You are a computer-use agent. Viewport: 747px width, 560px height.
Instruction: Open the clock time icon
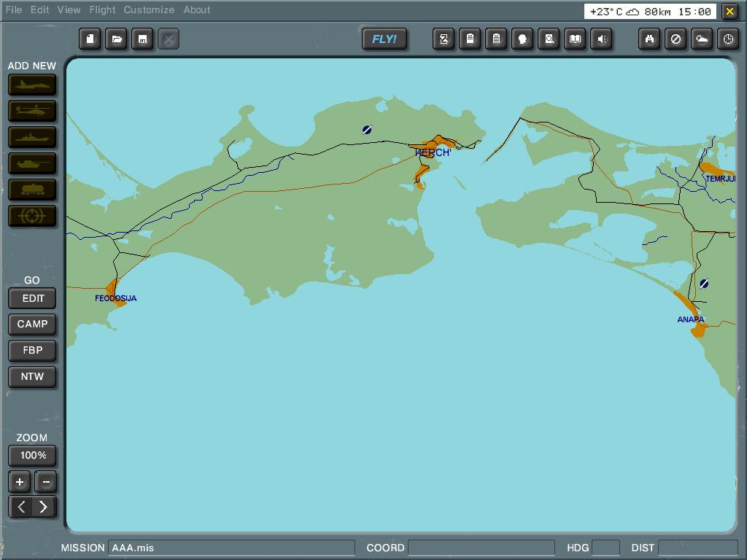728,39
